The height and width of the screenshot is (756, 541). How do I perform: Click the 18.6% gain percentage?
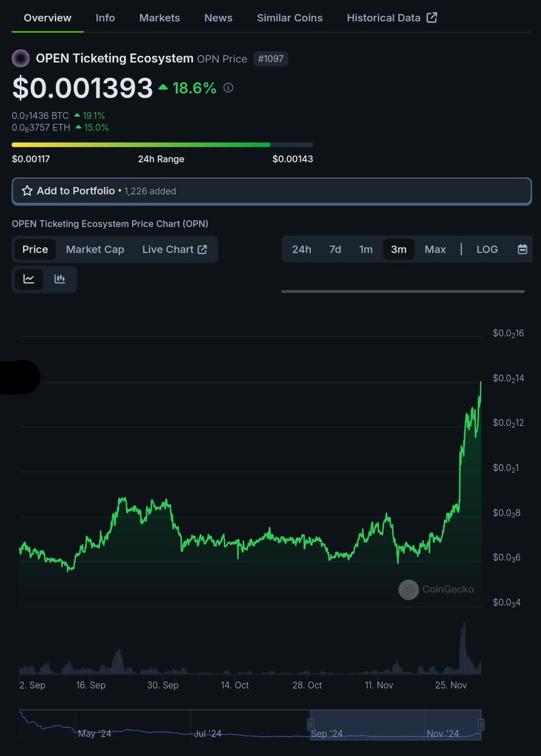(194, 88)
